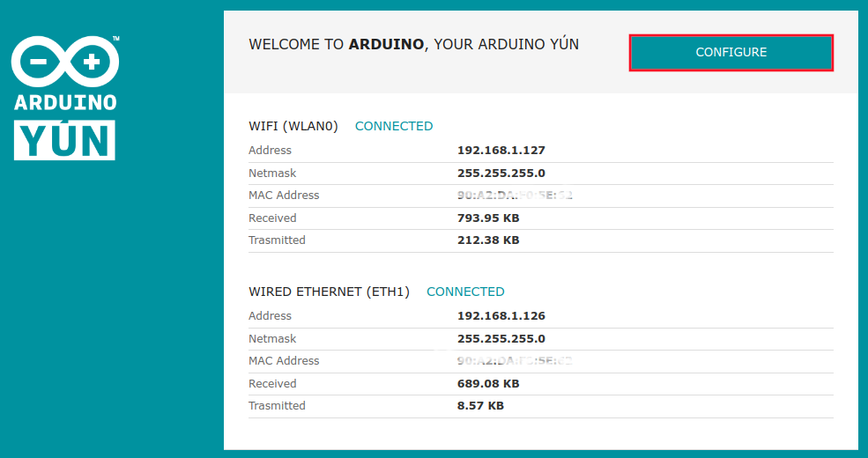Click the Welcome to Arduino heading
Screen dimensions: 868x458
[413, 44]
